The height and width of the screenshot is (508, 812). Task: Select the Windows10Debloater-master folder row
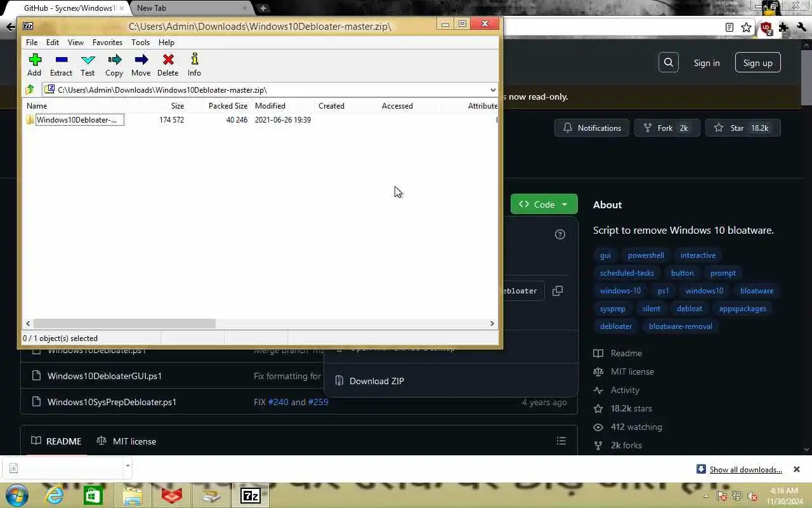click(260, 120)
